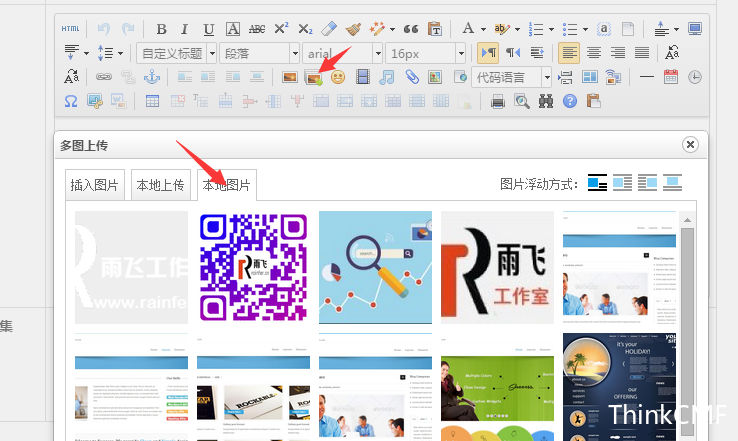738x441 pixels.
Task: Open the emoticon smiley picker
Action: [x=337, y=77]
